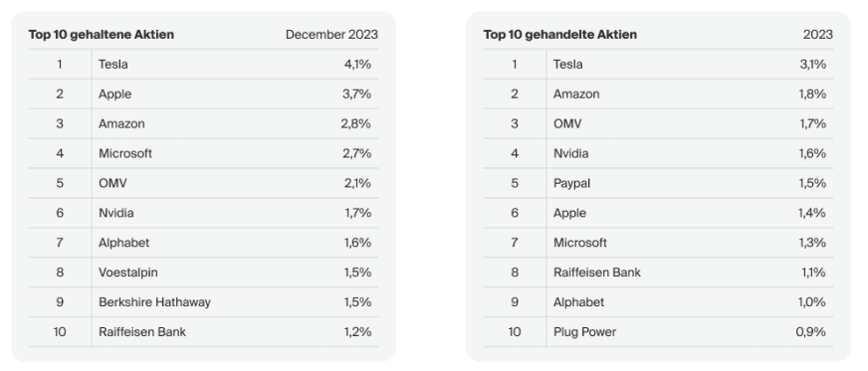Viewport: 868px width, 371px height.
Task: Click Paypal in traded stocks table
Action: [571, 184]
